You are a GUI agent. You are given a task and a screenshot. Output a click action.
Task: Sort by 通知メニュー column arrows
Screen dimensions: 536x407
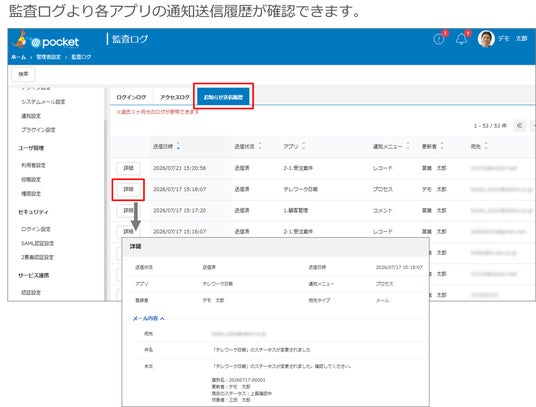pyautogui.click(x=407, y=146)
